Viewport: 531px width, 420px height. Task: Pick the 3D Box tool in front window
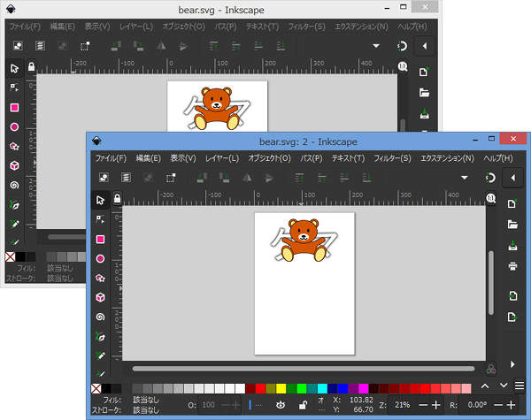point(101,297)
